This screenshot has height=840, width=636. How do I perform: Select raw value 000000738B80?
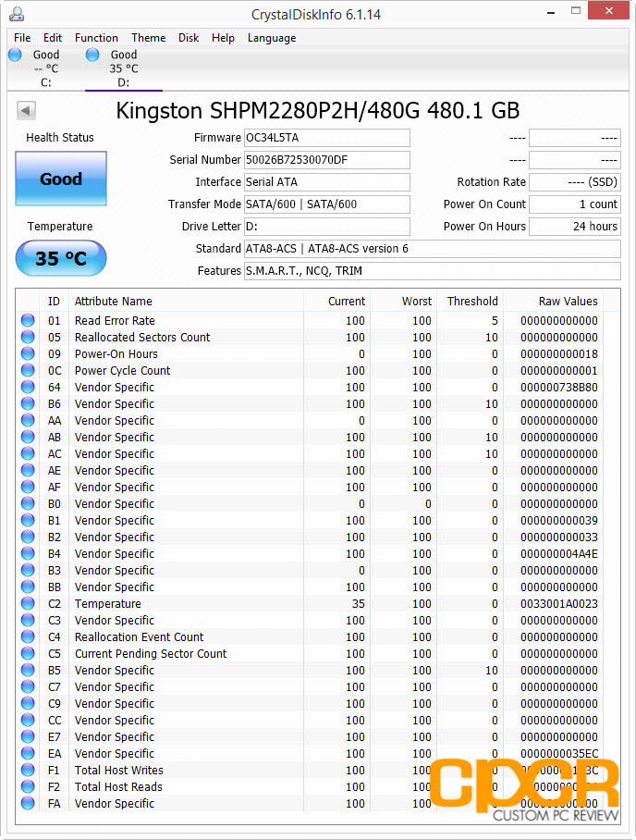559,387
